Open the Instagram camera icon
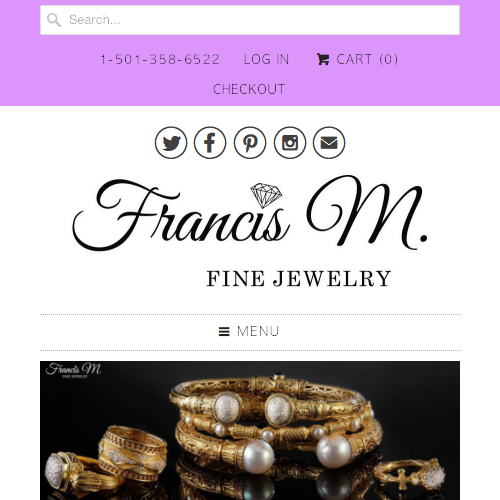Viewport: 500px width, 500px height. pyautogui.click(x=290, y=143)
